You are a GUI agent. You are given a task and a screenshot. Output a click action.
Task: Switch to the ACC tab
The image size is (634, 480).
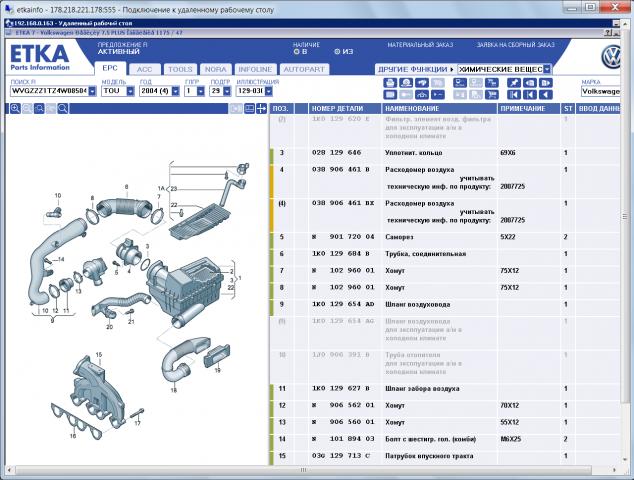click(144, 69)
